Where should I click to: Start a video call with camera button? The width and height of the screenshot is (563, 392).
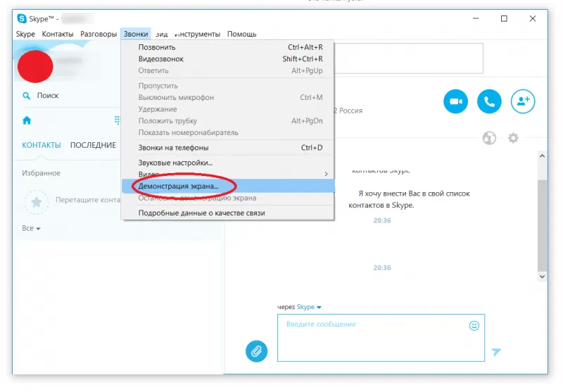[455, 101]
